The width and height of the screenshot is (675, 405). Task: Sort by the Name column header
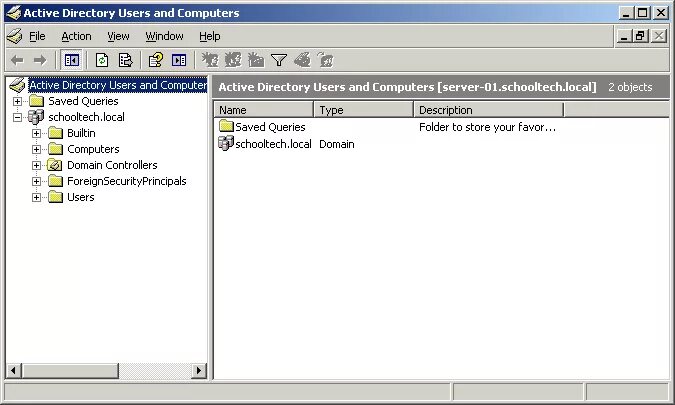263,110
